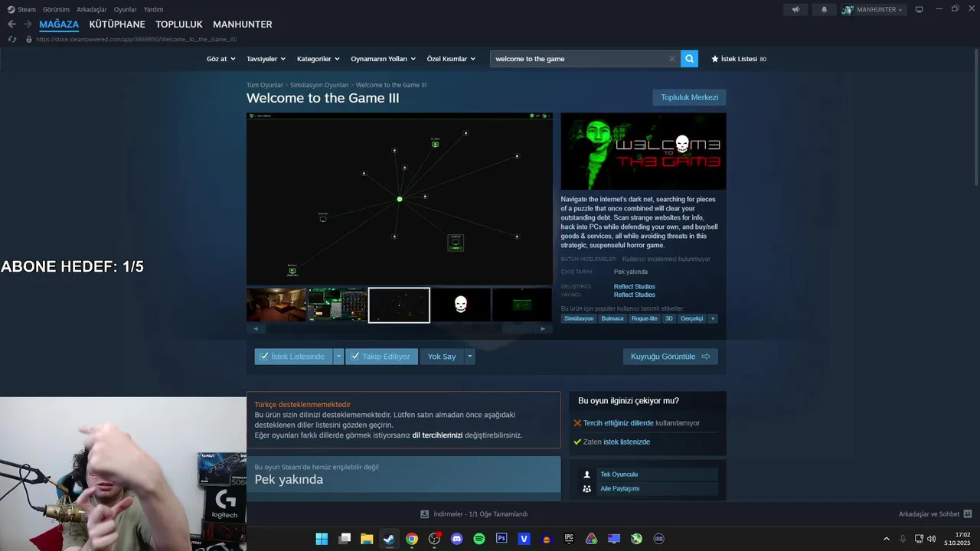Open the MANHUNTER profile tab

[243, 24]
